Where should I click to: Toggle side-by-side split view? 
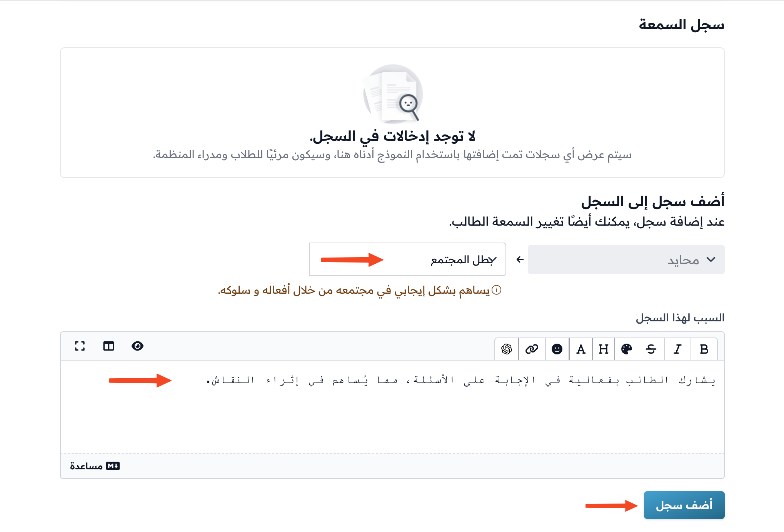[x=108, y=346]
